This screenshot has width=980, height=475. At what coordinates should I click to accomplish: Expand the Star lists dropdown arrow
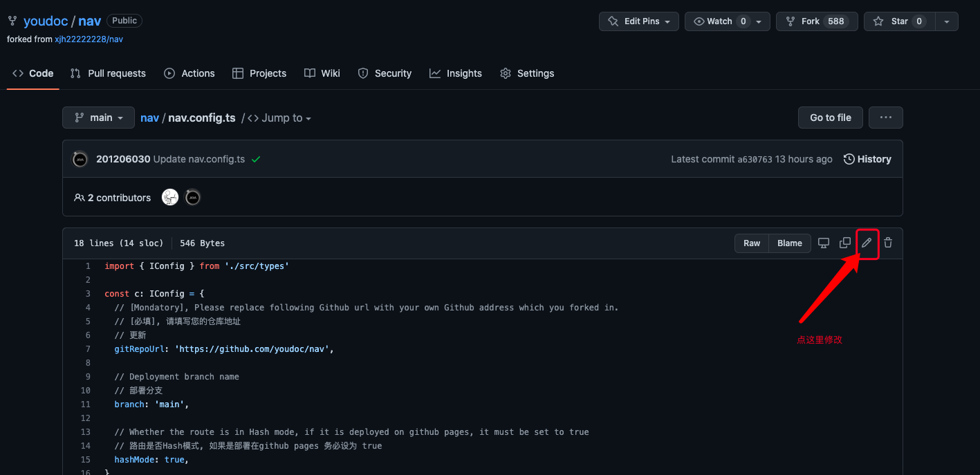(x=947, y=21)
